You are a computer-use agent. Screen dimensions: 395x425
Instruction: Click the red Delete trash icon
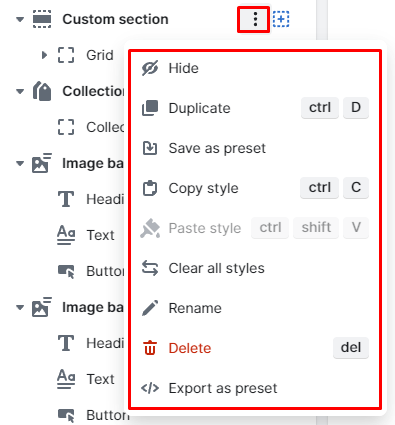pos(150,348)
